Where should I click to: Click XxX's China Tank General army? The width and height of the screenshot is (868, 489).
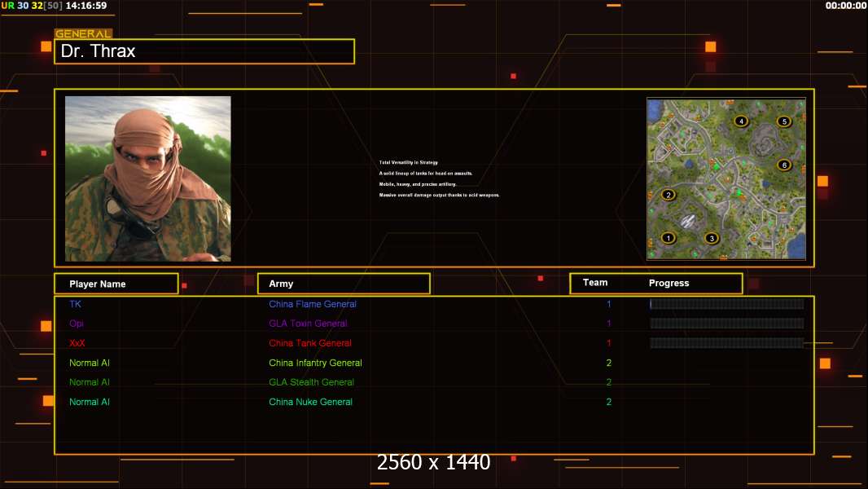point(310,343)
